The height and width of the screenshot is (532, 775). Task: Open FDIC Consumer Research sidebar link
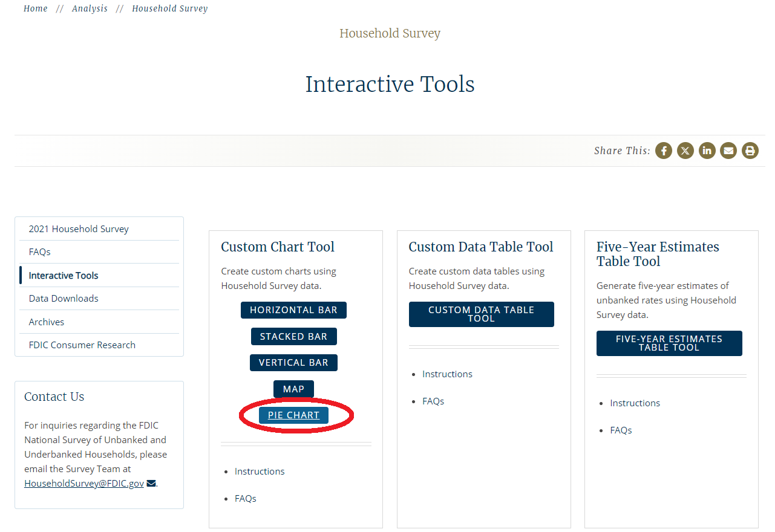tap(82, 345)
